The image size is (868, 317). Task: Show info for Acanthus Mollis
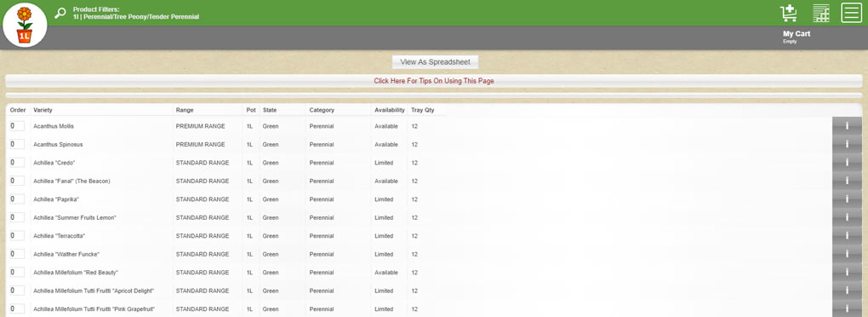847,126
